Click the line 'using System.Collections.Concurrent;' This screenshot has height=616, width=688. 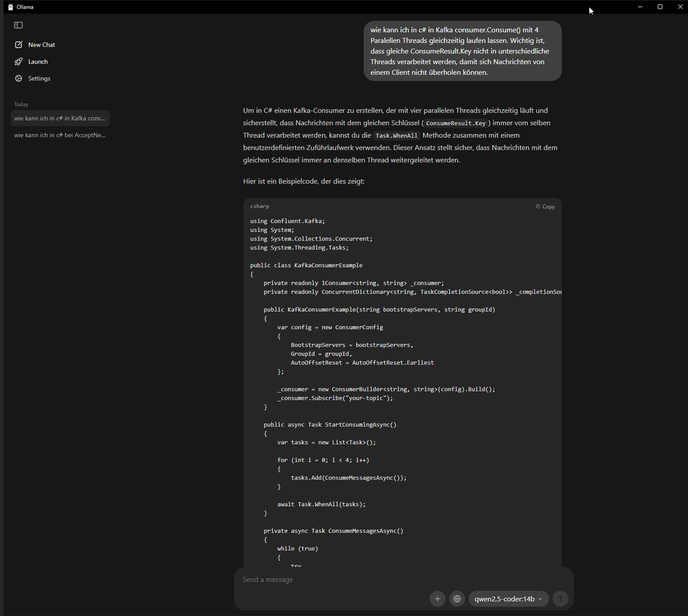point(311,239)
